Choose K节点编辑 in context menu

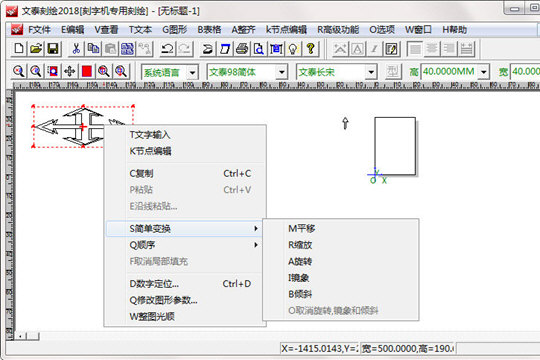tap(184, 151)
